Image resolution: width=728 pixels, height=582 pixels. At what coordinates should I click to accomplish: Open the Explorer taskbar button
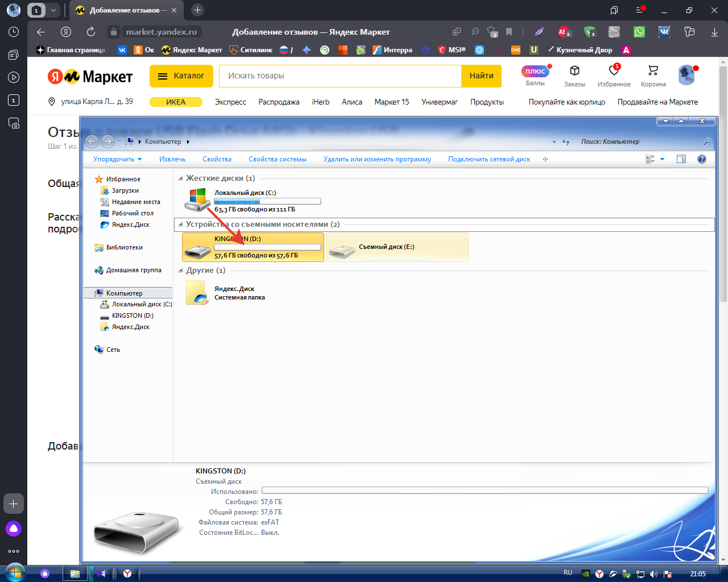75,573
